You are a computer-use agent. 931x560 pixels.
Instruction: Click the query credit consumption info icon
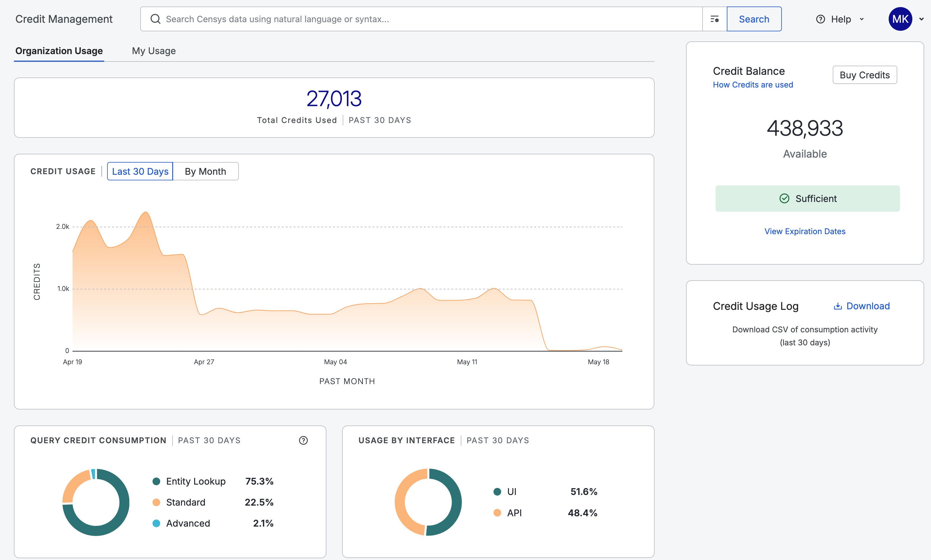(303, 440)
